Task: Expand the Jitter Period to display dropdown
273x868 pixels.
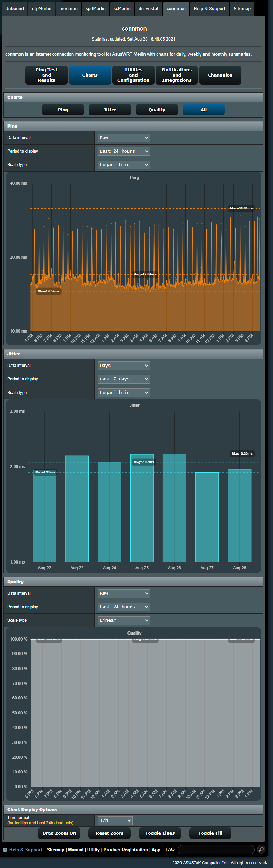Action: (x=124, y=379)
